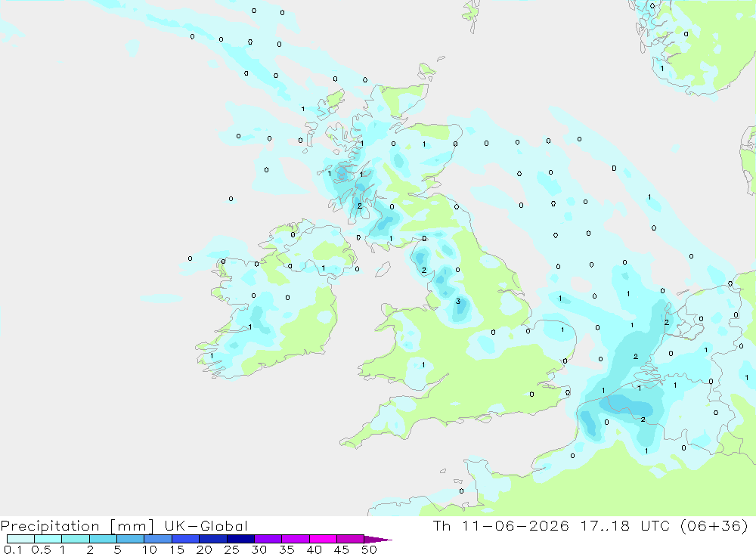
Task: Click the 'UK-Global' model name label
Action: point(206,525)
